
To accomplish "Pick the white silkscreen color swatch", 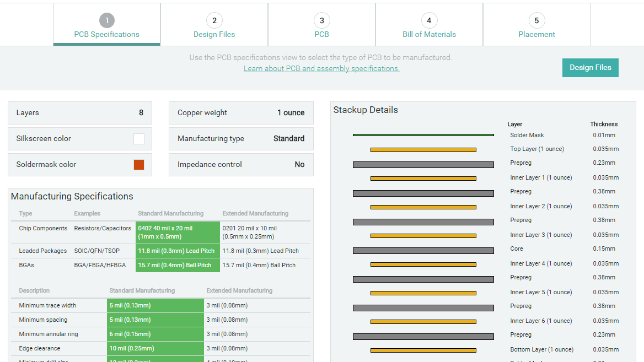I will click(x=139, y=139).
